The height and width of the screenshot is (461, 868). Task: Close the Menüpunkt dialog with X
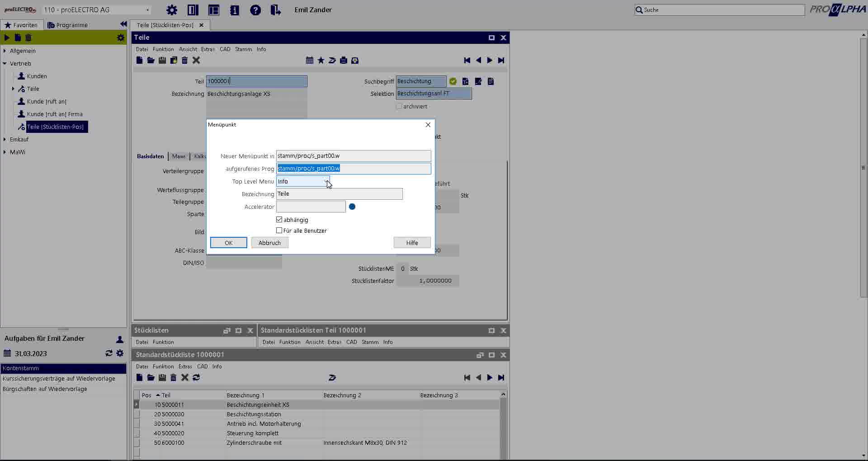tap(428, 125)
